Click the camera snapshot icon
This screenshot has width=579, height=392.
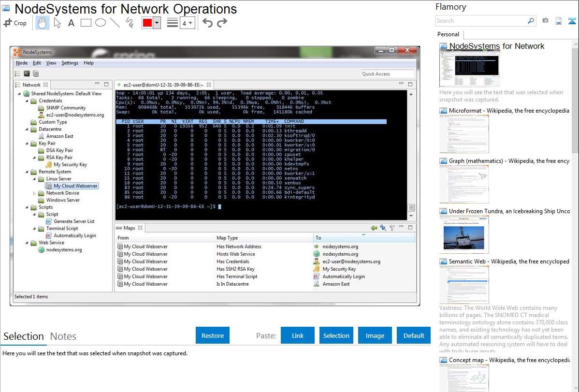545,21
